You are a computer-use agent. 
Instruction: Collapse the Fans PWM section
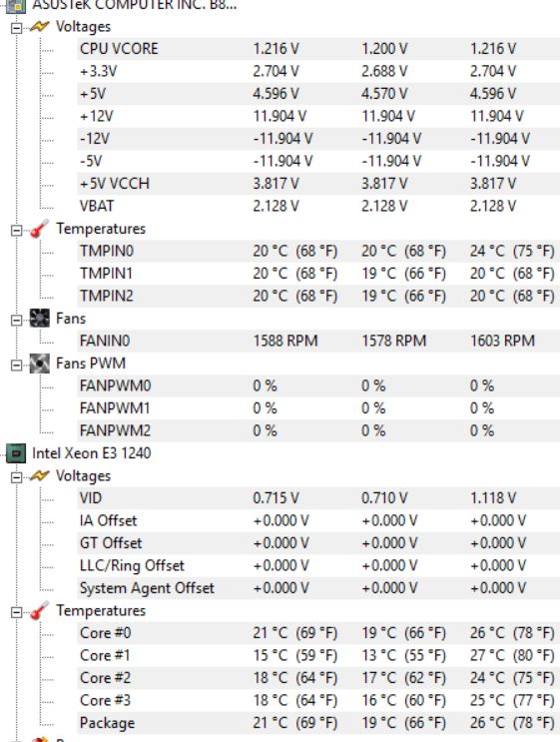click(16, 366)
